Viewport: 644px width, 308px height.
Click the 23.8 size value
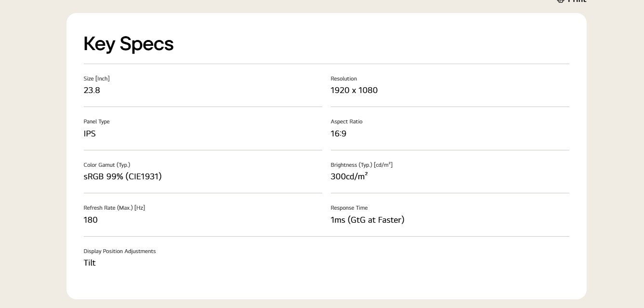coord(92,90)
